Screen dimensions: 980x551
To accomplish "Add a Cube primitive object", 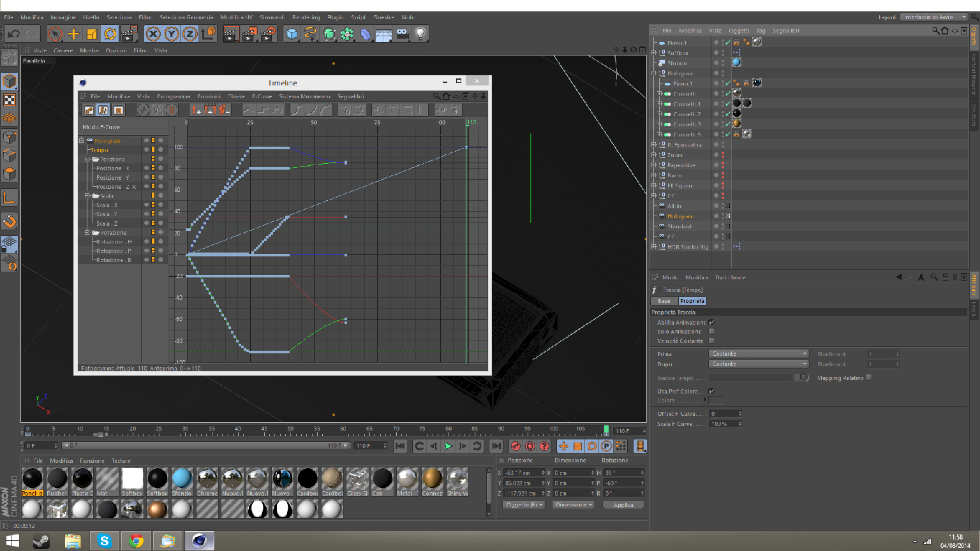I will pos(292,34).
